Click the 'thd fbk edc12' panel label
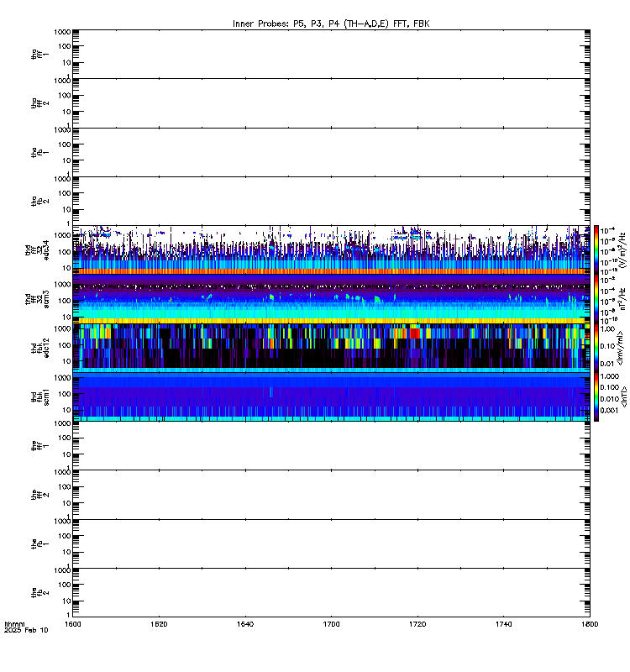Viewport: 630px width, 672px height. (x=39, y=346)
